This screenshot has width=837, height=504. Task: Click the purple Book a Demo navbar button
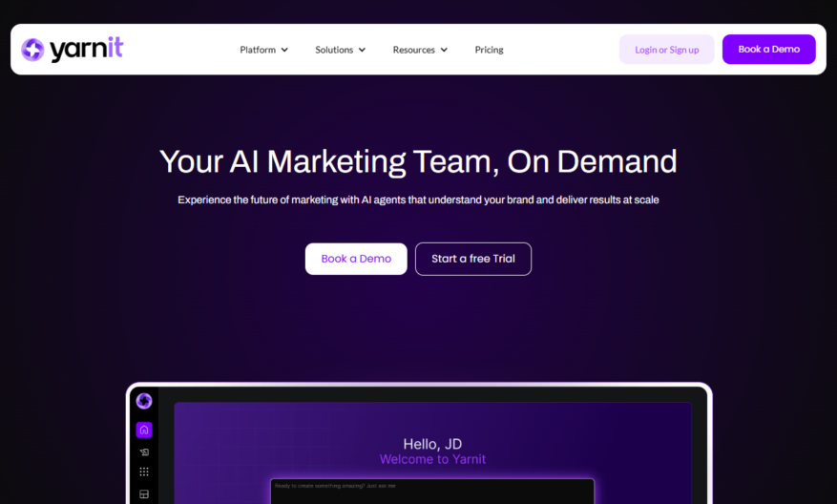(768, 49)
